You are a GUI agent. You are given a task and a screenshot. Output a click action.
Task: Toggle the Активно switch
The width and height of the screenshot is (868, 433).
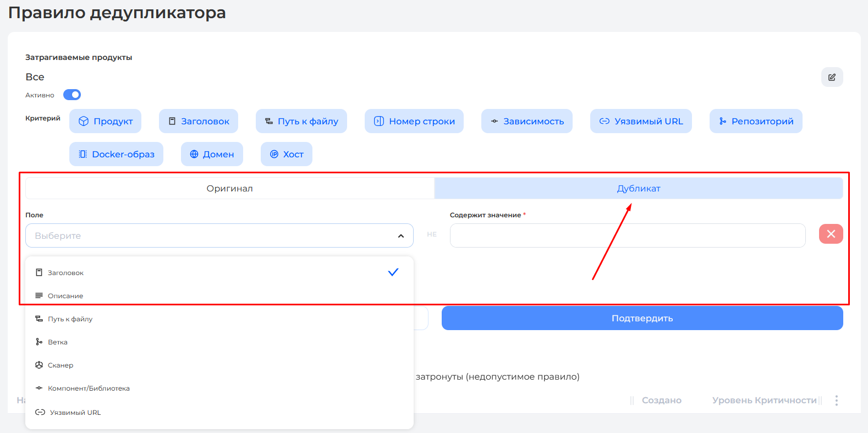coord(72,95)
